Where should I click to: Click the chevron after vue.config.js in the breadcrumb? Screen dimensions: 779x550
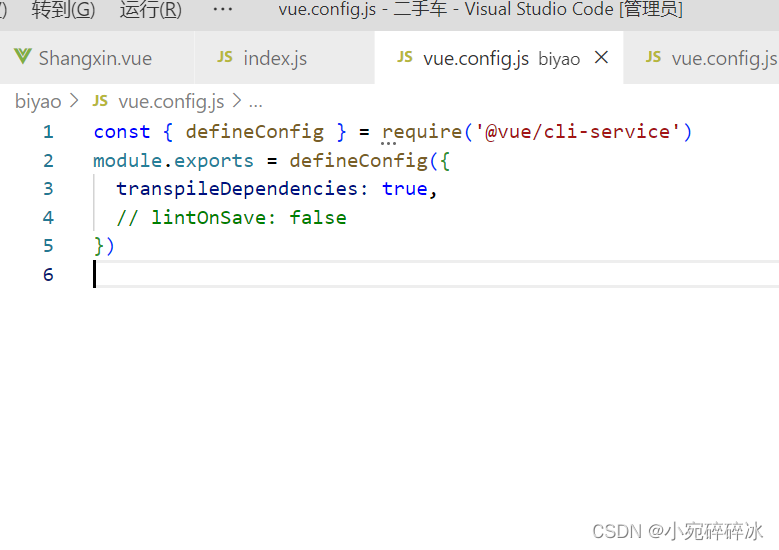[x=237, y=101]
